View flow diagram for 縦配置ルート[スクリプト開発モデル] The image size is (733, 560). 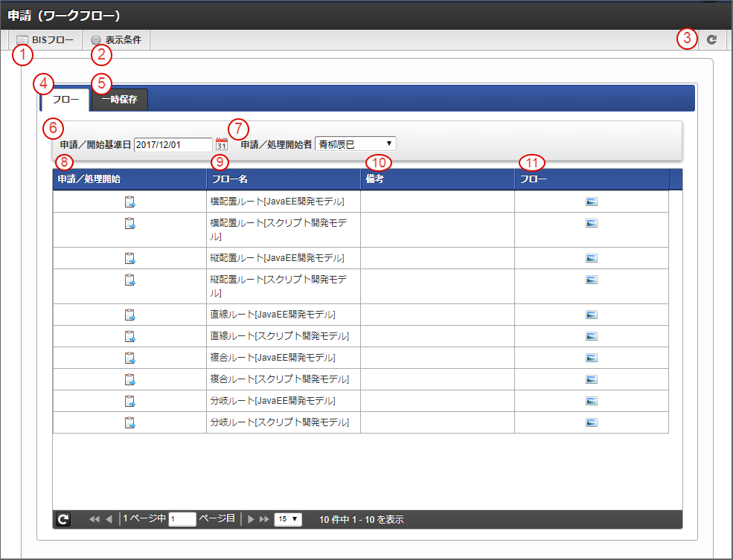pyautogui.click(x=592, y=280)
